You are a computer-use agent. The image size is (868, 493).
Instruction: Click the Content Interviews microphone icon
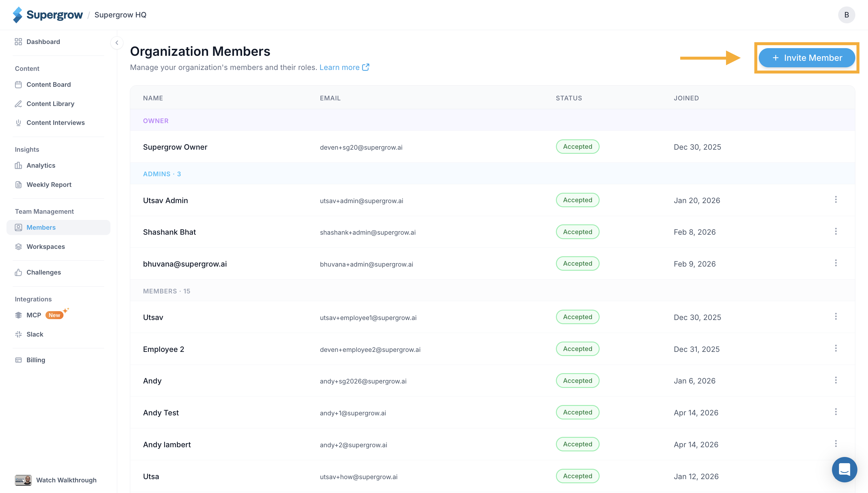point(18,123)
